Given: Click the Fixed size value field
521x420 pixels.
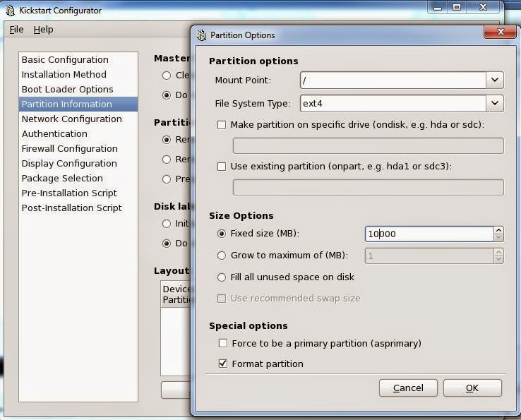Looking at the screenshot, I should (429, 234).
